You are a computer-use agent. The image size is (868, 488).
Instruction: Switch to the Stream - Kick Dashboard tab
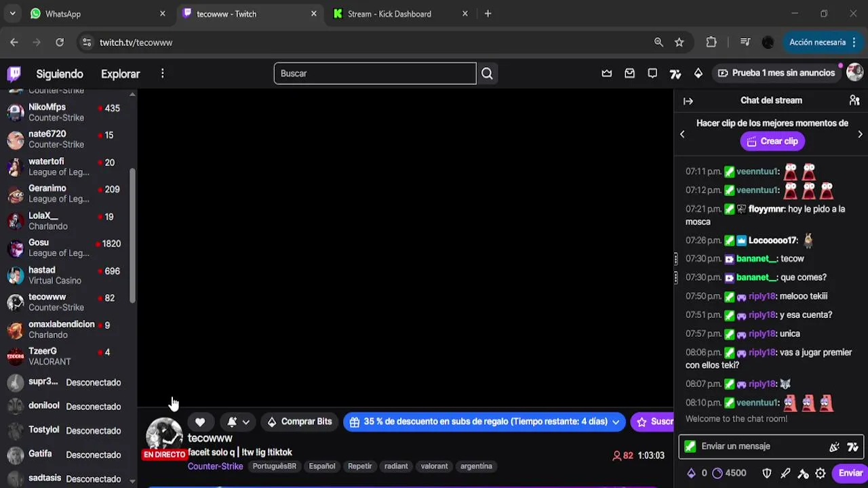point(400,14)
